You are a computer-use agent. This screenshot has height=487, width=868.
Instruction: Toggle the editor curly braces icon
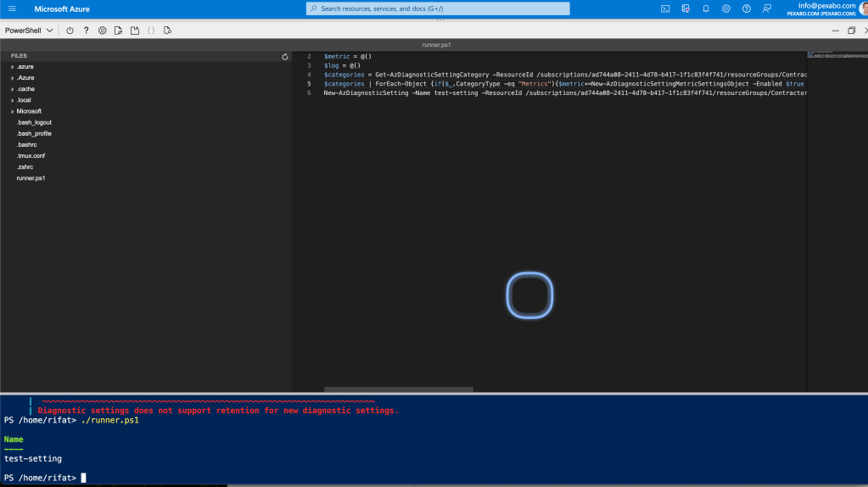[x=151, y=31]
